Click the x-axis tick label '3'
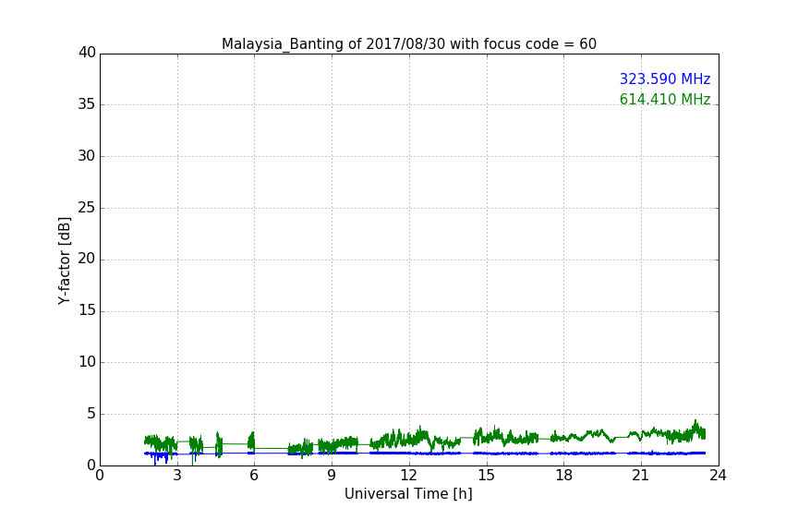798x532 pixels. 177,476
